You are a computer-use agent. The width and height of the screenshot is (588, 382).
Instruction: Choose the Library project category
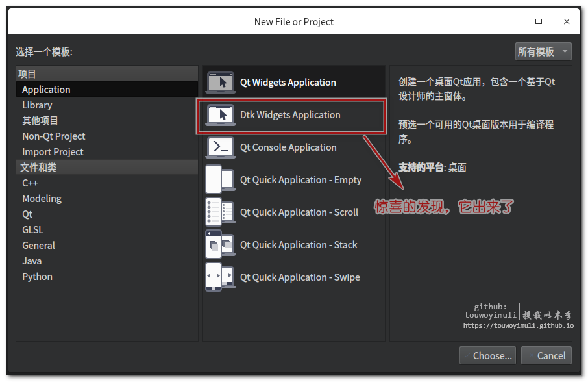107,105
